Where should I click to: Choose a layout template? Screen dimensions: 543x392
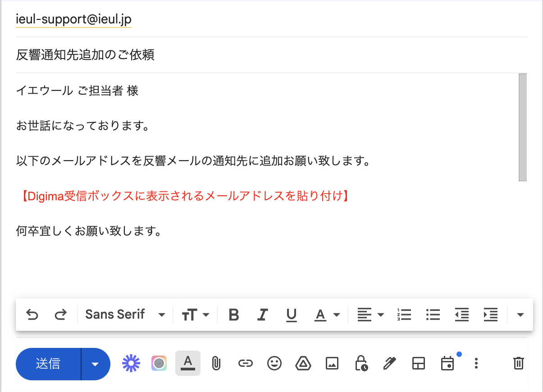[419, 363]
